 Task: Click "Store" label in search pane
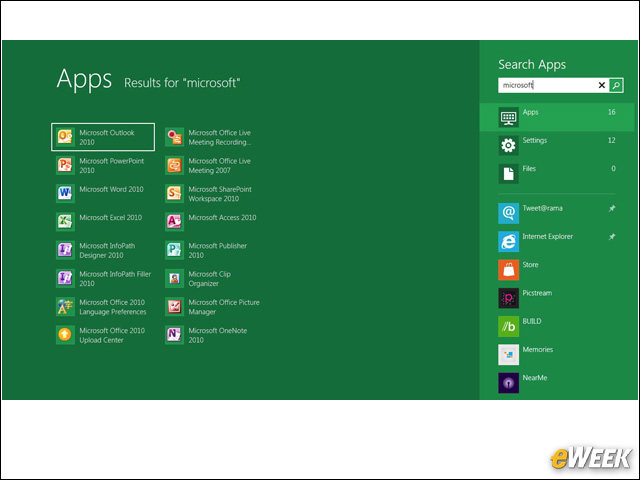click(x=530, y=264)
